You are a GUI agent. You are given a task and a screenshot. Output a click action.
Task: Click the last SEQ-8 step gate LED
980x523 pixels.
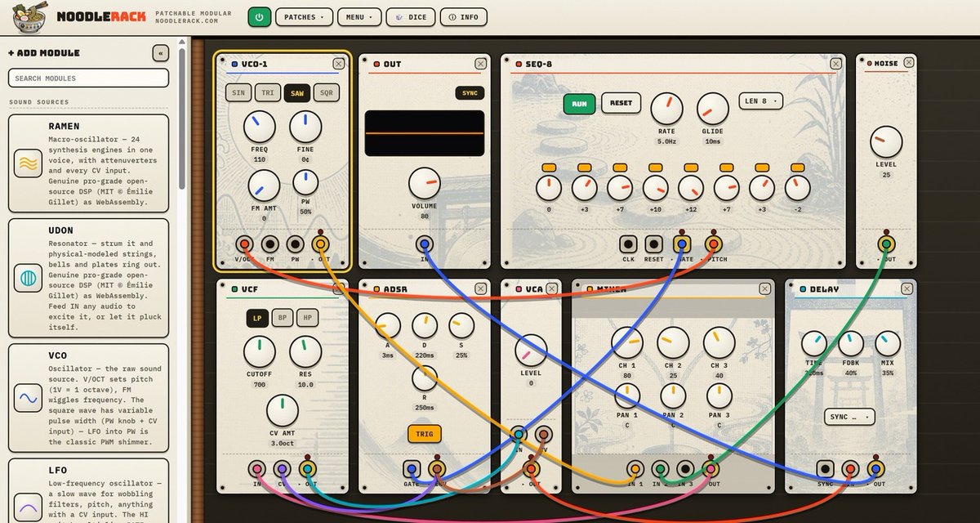tap(798, 168)
